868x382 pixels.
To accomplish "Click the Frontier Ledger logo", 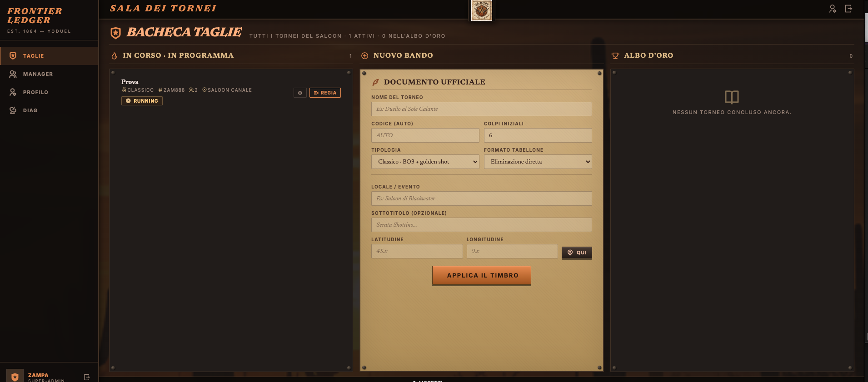I will [35, 15].
